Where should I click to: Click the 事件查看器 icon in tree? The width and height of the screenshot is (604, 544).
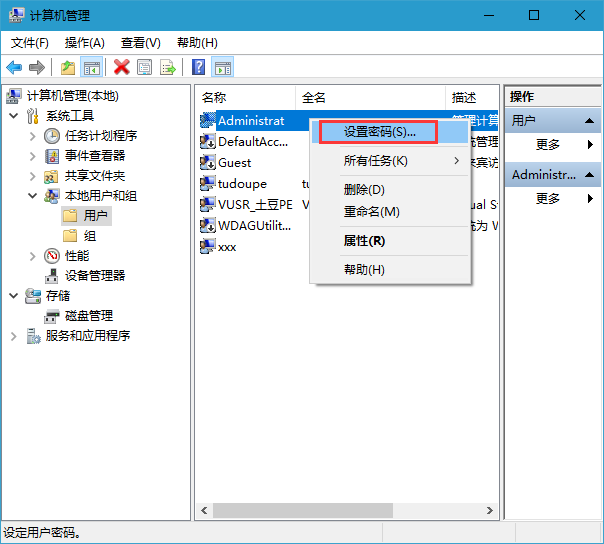pos(52,156)
